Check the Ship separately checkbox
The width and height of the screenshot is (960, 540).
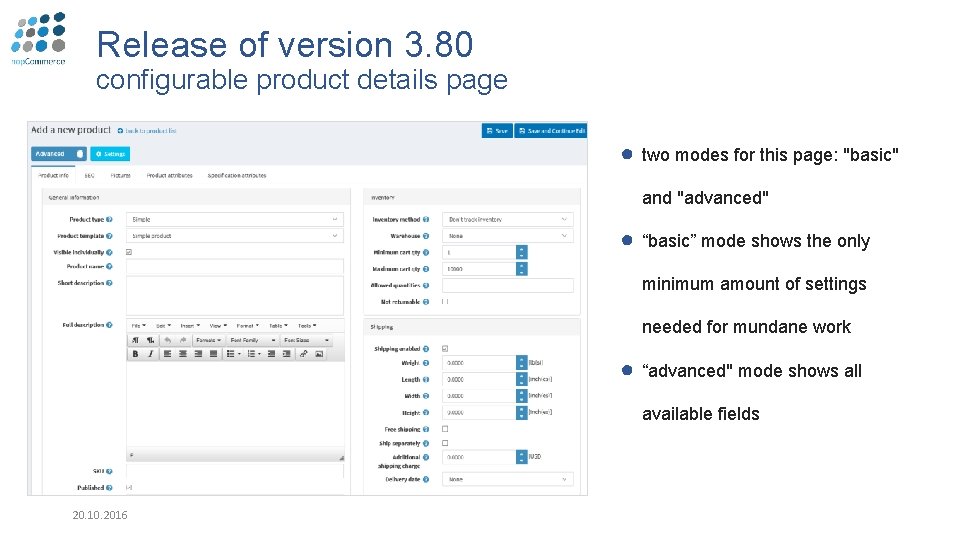pos(445,443)
